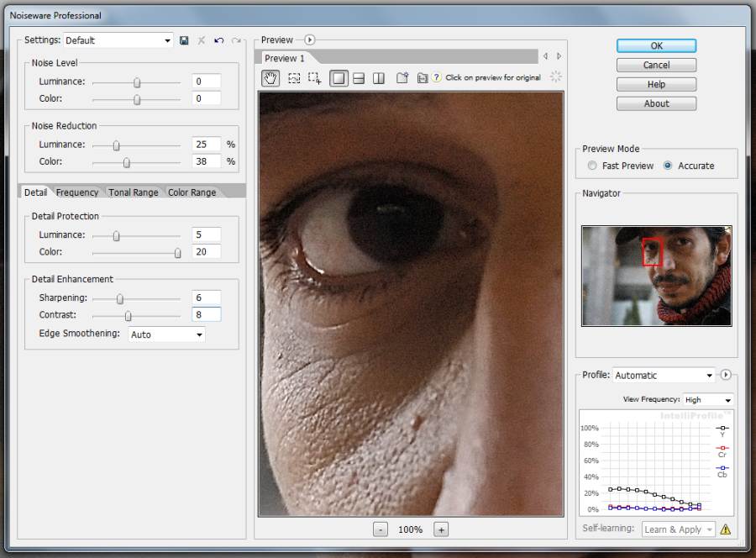Zoom in with the plus button

(x=441, y=529)
